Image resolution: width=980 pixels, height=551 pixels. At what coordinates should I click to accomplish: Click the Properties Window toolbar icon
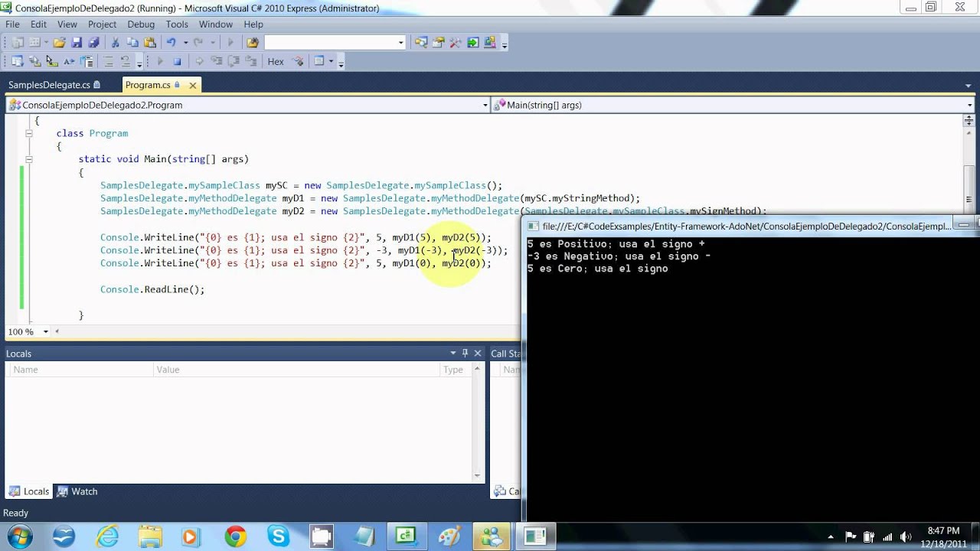pyautogui.click(x=439, y=43)
